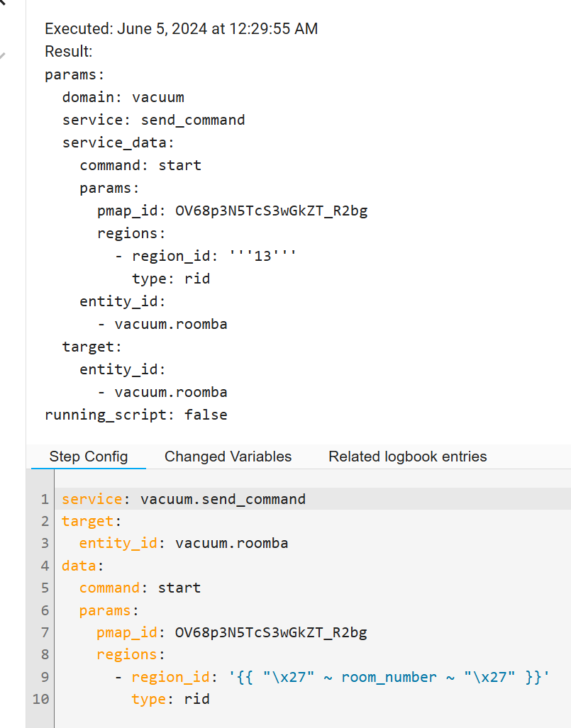
Task: Click line number 10 in the gutter
Action: pos(40,699)
